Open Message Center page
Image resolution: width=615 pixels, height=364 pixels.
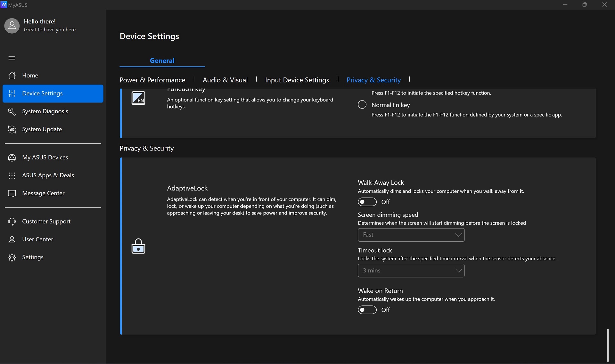click(53, 193)
